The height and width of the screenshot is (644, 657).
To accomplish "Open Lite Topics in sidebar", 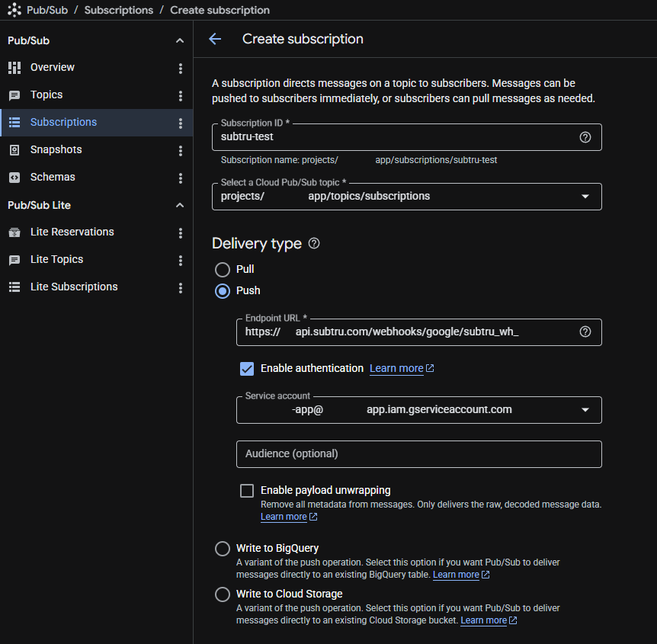I will [x=96, y=260].
